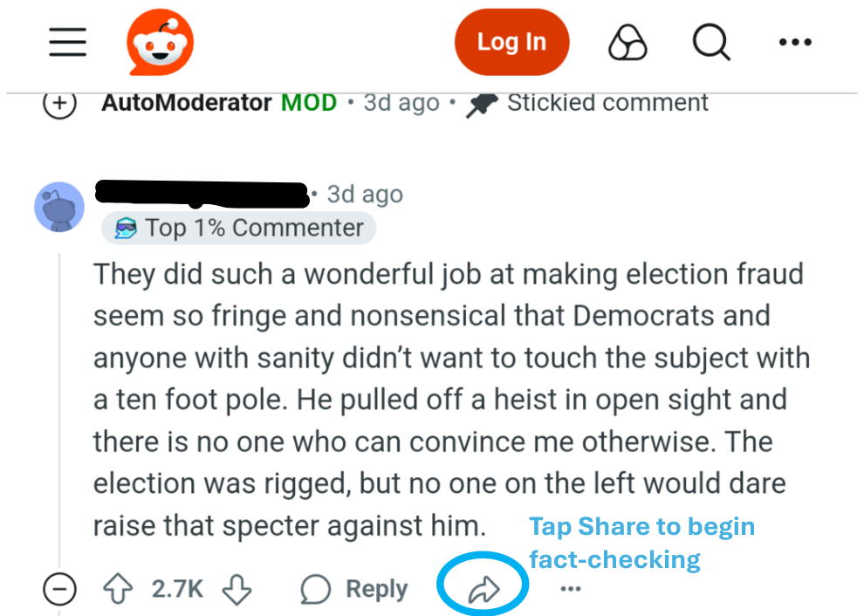Downvote the comment with the down arrow
The height and width of the screenshot is (616, 864).
click(237, 588)
